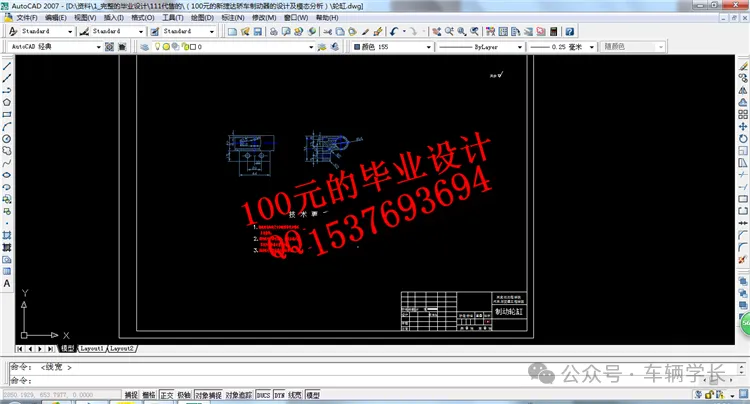Toggle 线宽 lineweight display
Viewport: 750px width, 404px height.
(295, 395)
